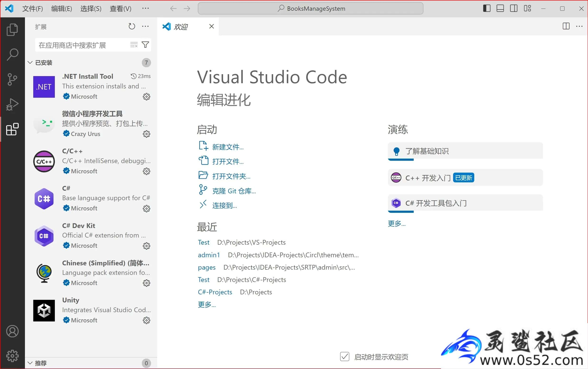The image size is (588, 369).
Task: Select the C# Dev Kit extension entry
Action: tap(91, 236)
